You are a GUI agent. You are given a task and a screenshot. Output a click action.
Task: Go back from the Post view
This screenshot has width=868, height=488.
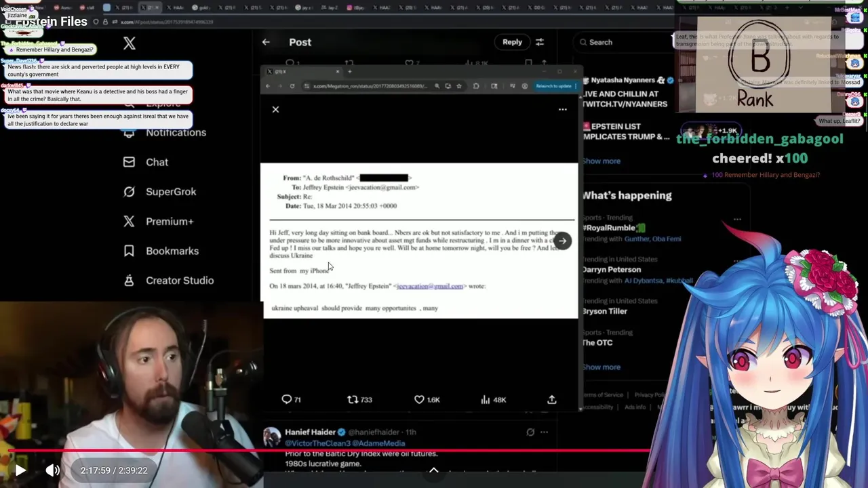click(x=266, y=42)
